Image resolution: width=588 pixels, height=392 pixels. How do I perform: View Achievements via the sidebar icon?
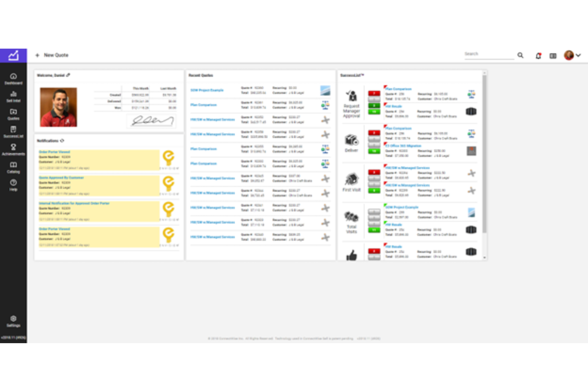[14, 150]
